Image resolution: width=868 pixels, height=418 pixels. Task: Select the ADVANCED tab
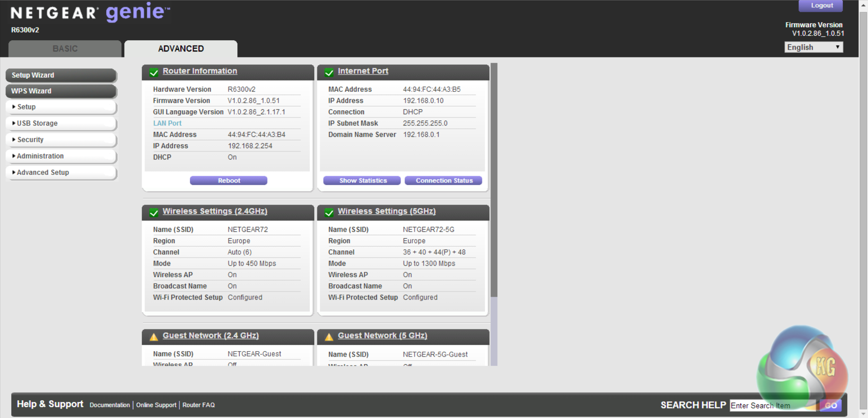(181, 48)
